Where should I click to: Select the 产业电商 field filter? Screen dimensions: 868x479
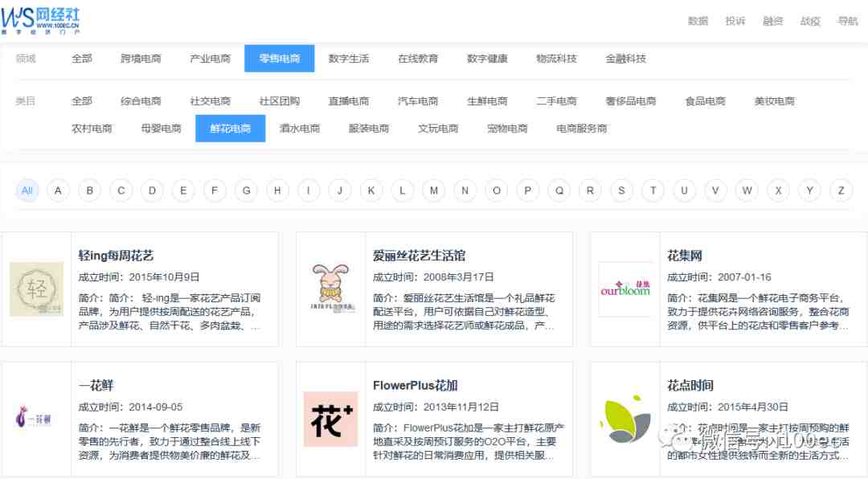coord(211,58)
